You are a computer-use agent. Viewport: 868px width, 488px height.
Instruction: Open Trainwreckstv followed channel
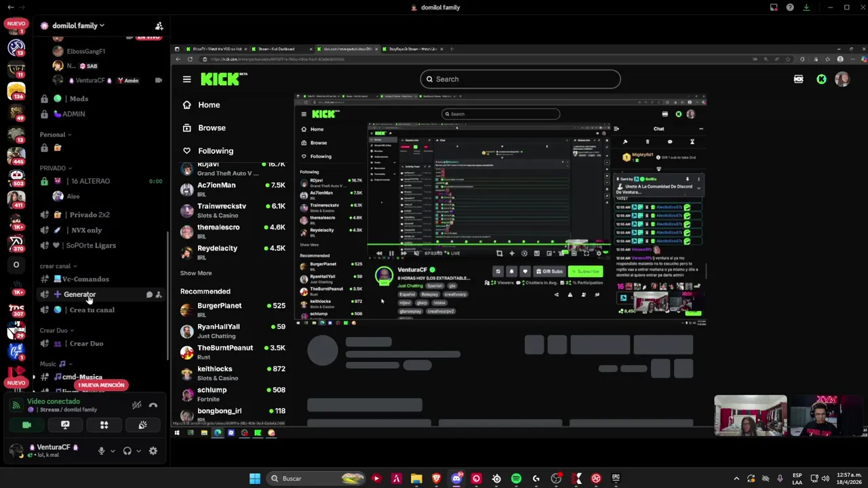[x=233, y=210]
